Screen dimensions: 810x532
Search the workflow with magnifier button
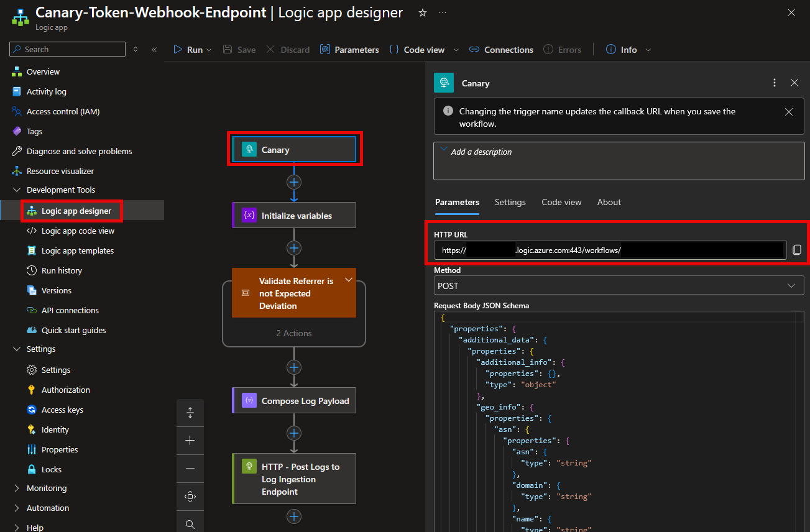190,523
